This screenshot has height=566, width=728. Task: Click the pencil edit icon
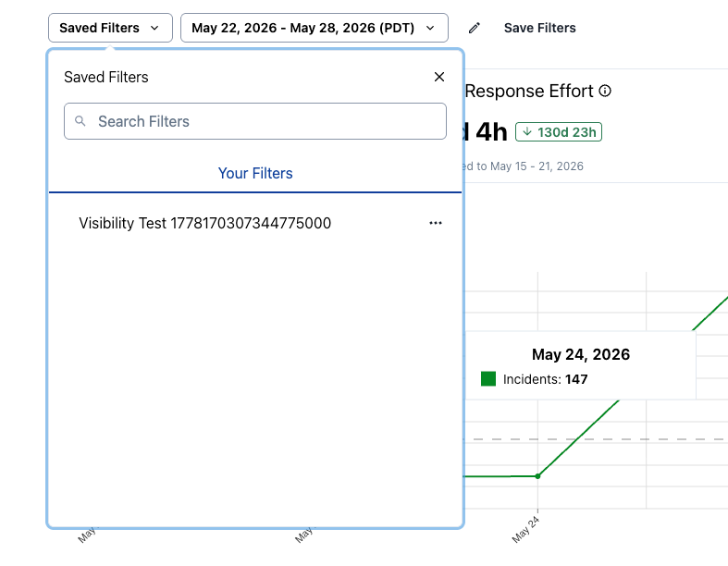tap(474, 28)
